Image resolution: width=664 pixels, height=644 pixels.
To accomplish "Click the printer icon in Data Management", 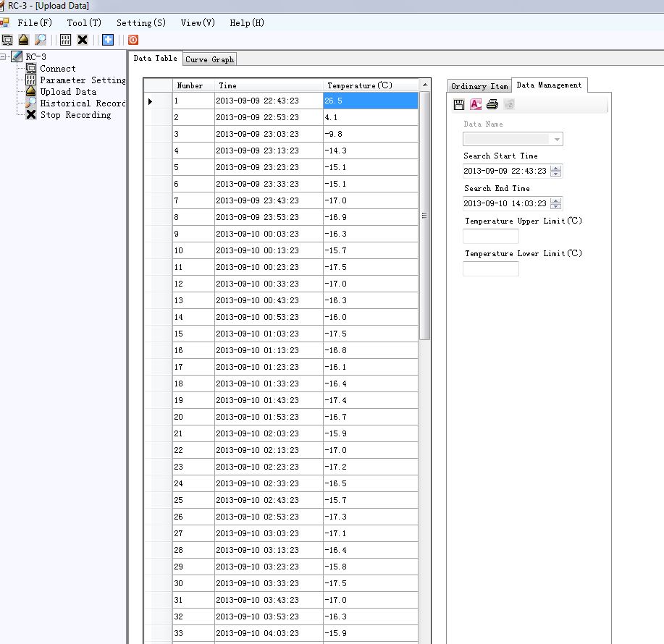I will (x=492, y=104).
